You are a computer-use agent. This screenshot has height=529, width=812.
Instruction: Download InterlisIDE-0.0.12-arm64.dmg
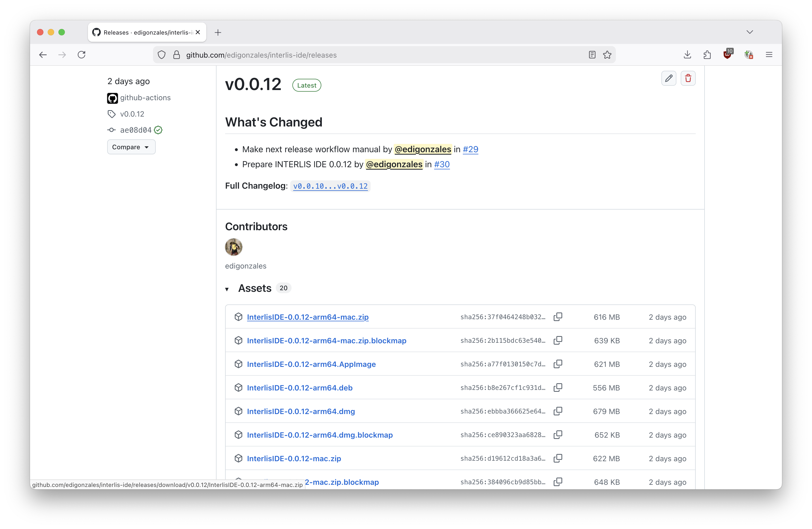pos(301,411)
